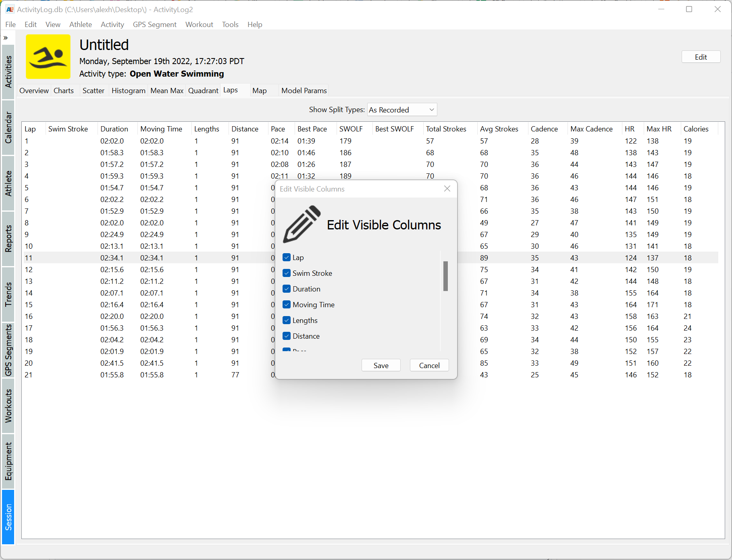Open the GPS Segments sidebar section

tap(8, 350)
